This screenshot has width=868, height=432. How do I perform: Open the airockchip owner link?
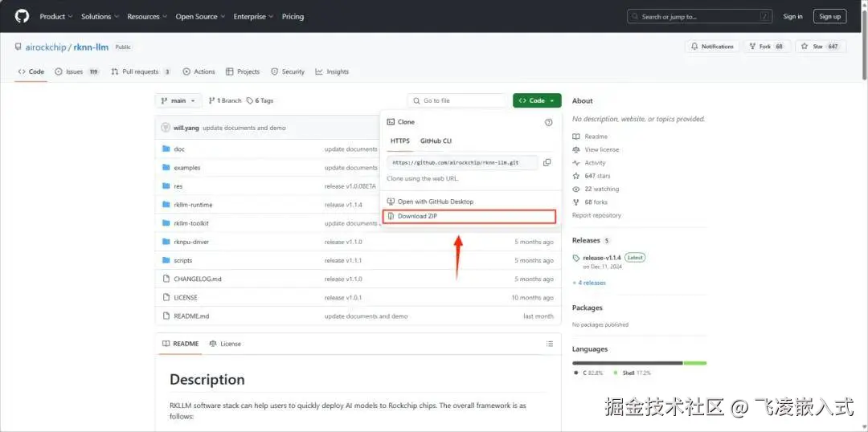[x=45, y=47]
